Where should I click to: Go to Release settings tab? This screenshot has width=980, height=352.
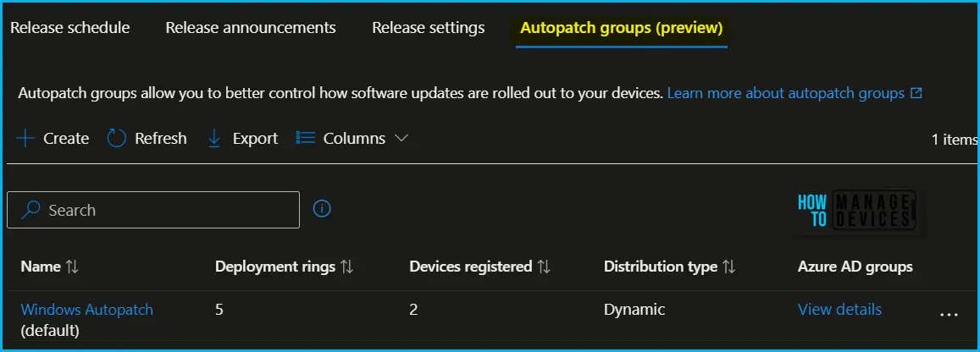tap(428, 27)
